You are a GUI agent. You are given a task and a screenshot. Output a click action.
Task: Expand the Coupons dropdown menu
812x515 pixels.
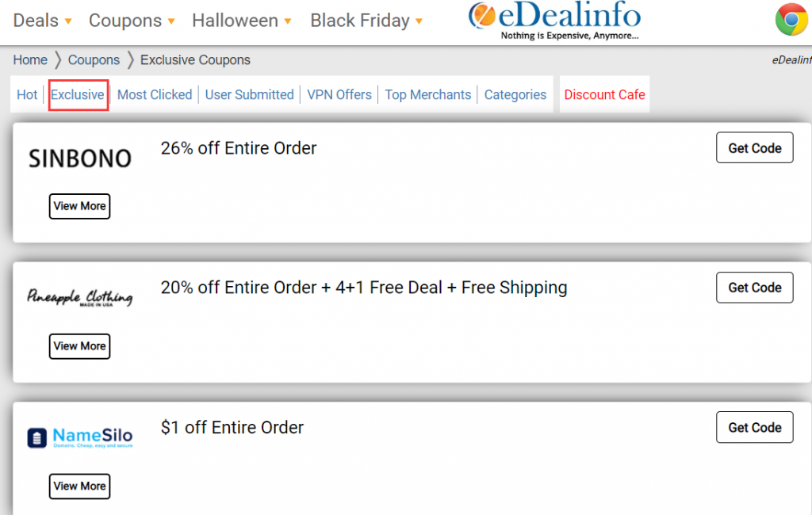coord(132,21)
